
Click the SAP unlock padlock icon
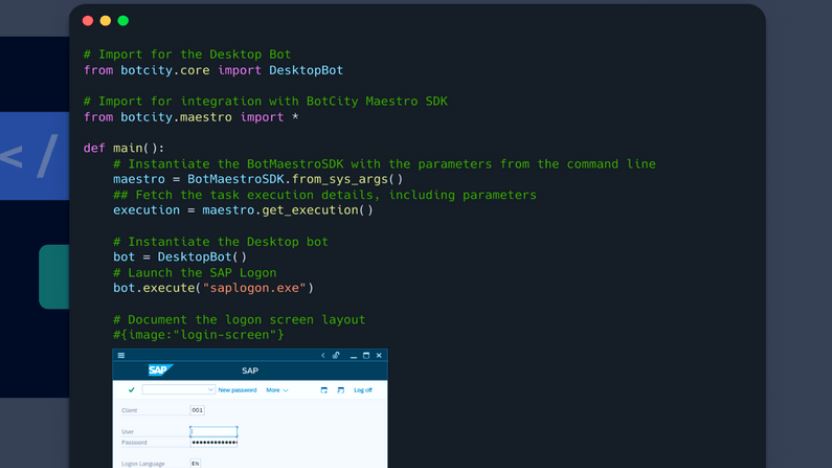pos(336,356)
